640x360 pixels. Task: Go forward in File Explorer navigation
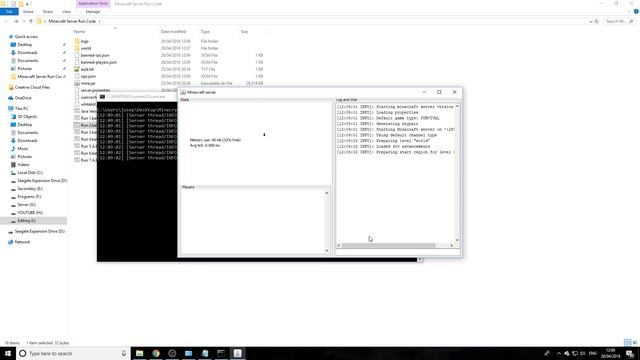click(16, 21)
